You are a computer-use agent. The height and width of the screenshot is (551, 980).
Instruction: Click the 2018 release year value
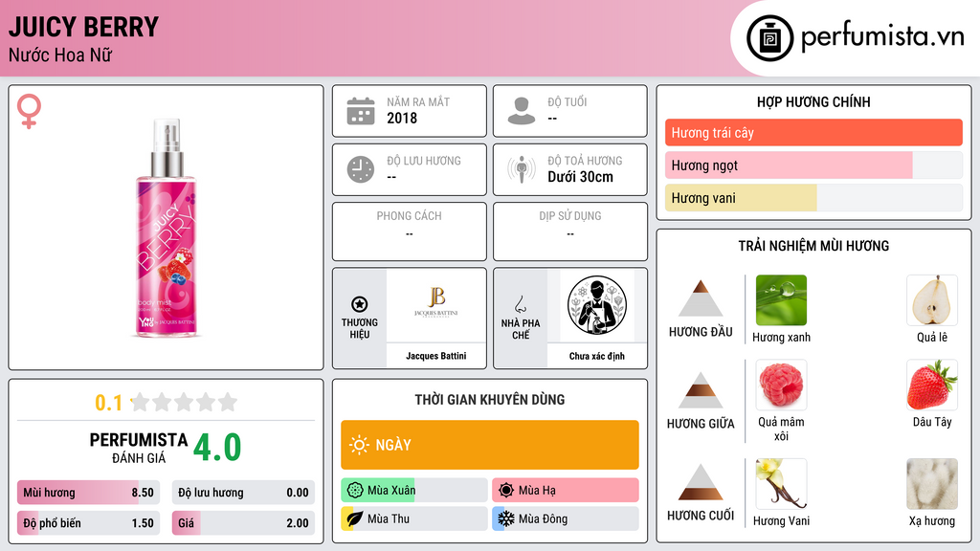tap(402, 118)
